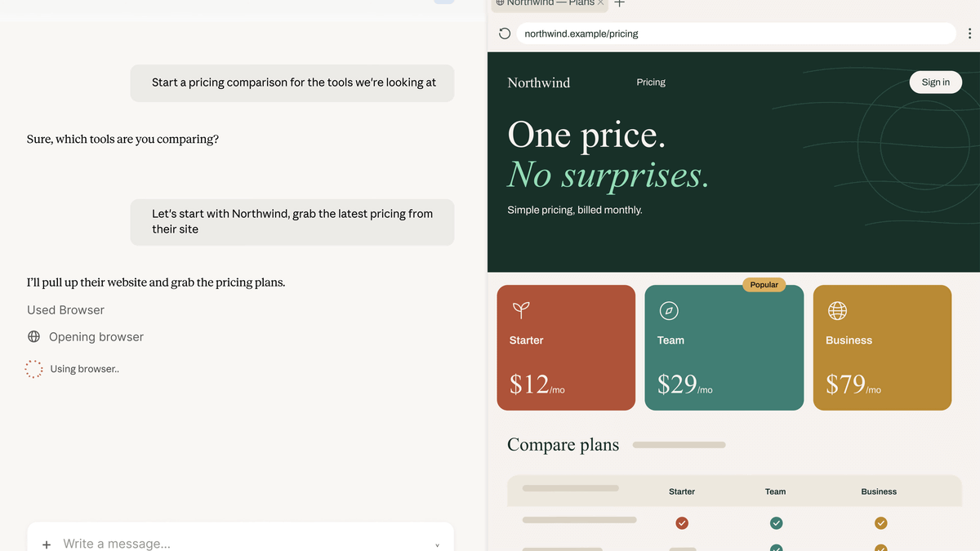The image size is (980, 551).
Task: Click the Team column checkmark in first row
Action: pyautogui.click(x=776, y=523)
